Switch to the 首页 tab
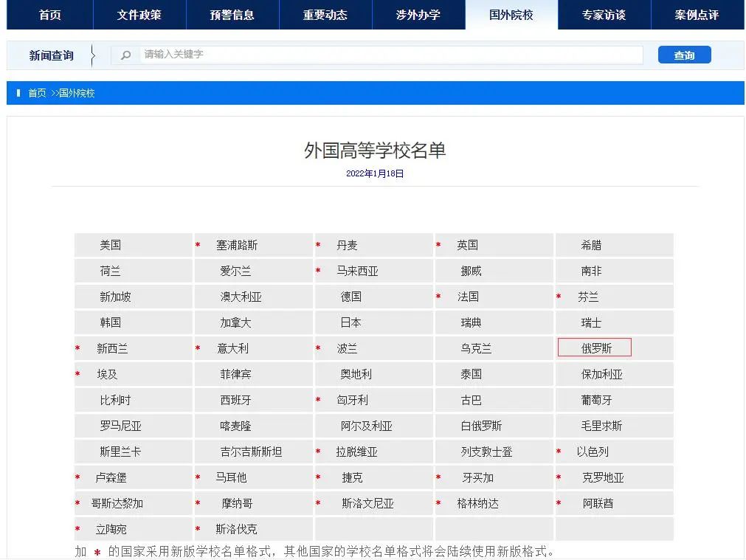The width and height of the screenshot is (746, 560). click(49, 15)
